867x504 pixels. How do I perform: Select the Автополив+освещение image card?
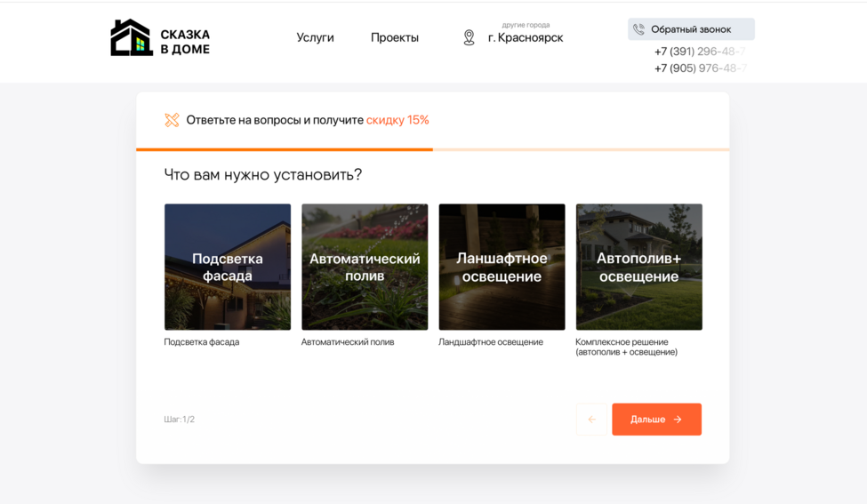[x=638, y=267]
